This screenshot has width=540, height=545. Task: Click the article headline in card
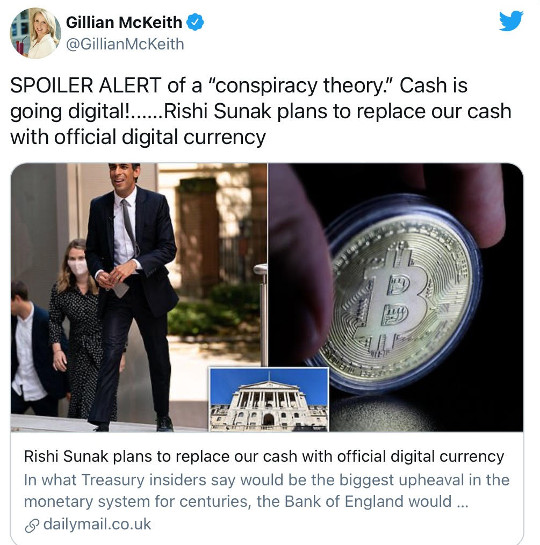point(264,457)
